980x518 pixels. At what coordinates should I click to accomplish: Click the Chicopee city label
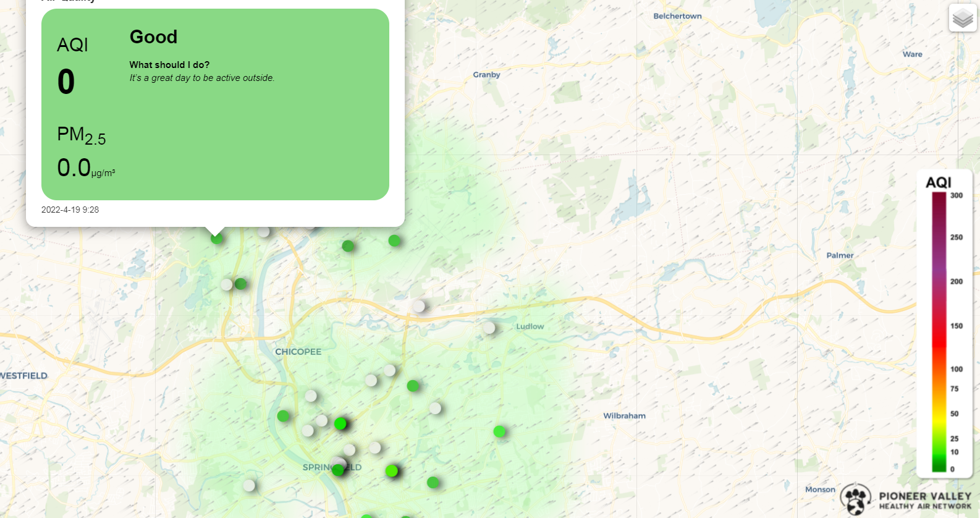coord(298,352)
